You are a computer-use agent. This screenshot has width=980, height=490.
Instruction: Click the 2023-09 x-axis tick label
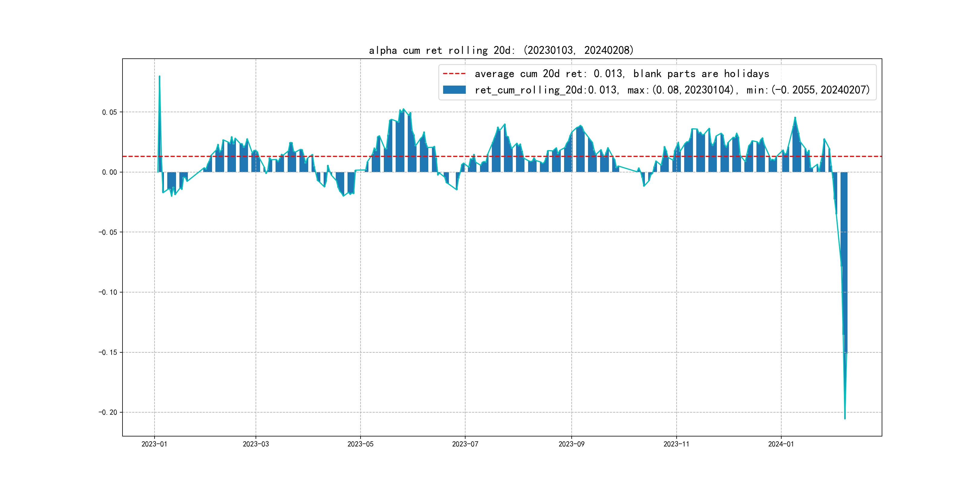click(x=571, y=444)
